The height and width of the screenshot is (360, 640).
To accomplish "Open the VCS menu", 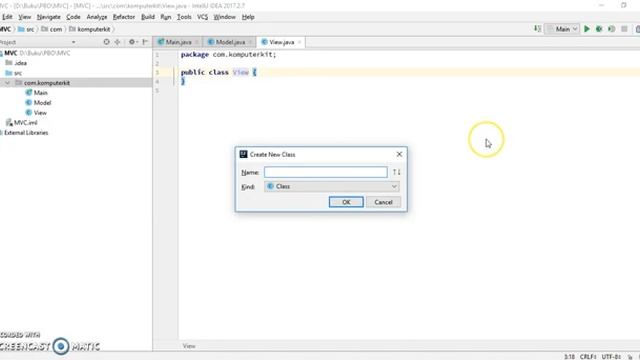I will pos(202,17).
